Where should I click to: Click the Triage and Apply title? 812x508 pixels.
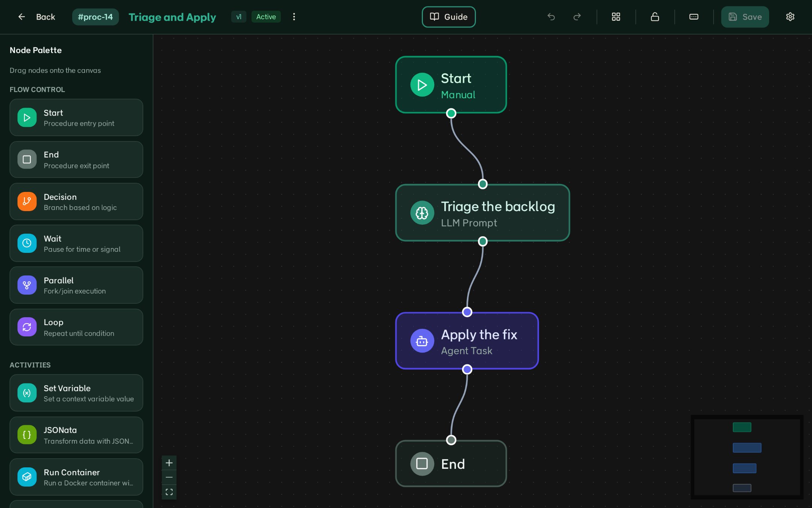coord(172,17)
